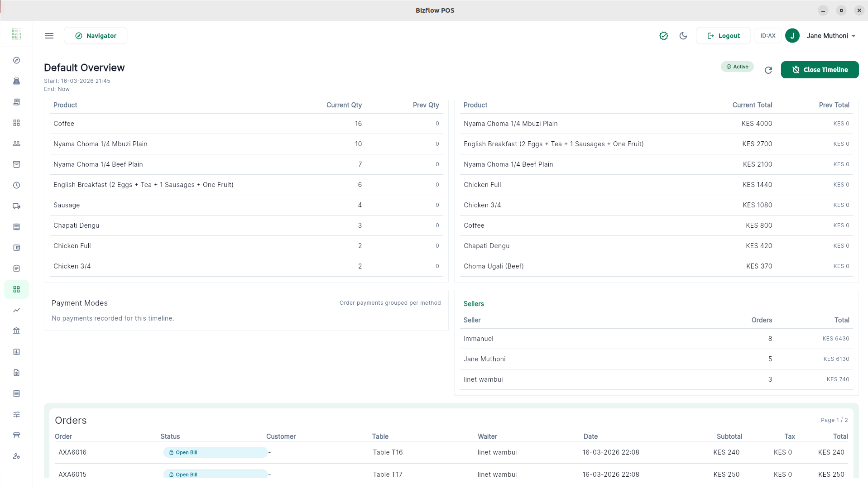Open the Navigator menu
The width and height of the screenshot is (868, 489).
coord(96,36)
